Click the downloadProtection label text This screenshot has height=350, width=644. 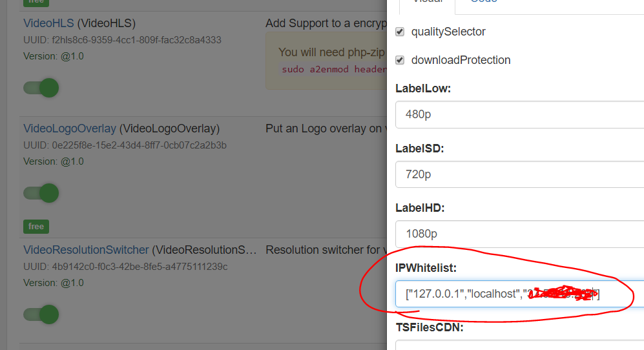(x=461, y=60)
